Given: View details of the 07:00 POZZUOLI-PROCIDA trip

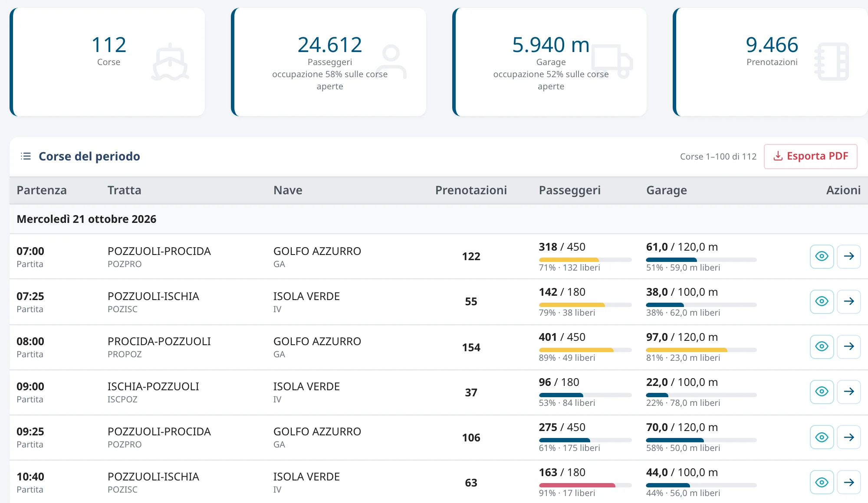Looking at the screenshot, I should point(822,256).
